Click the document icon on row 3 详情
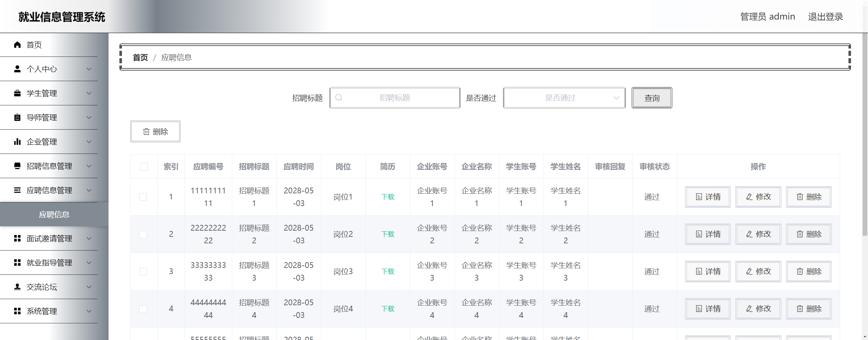Image resolution: width=868 pixels, height=340 pixels. click(699, 271)
